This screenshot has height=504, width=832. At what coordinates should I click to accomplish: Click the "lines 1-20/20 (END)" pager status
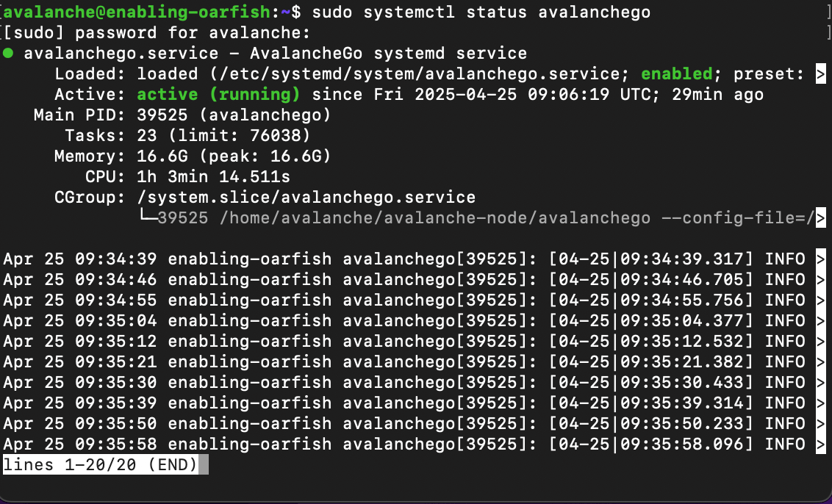pyautogui.click(x=100, y=465)
